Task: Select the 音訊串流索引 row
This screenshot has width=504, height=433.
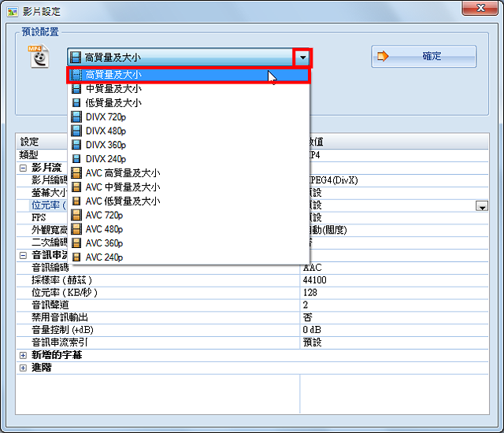Action: [252, 342]
